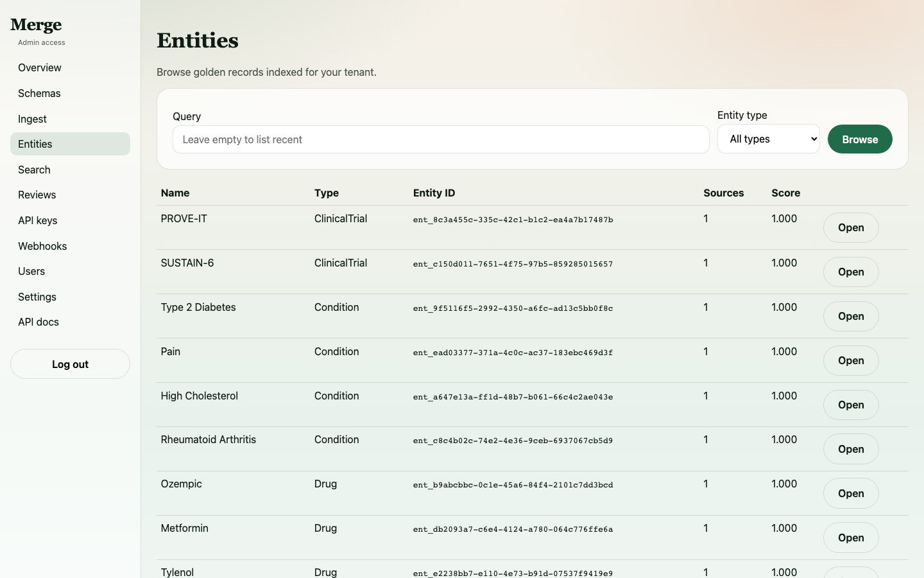
Task: Click the Type column header
Action: point(327,193)
